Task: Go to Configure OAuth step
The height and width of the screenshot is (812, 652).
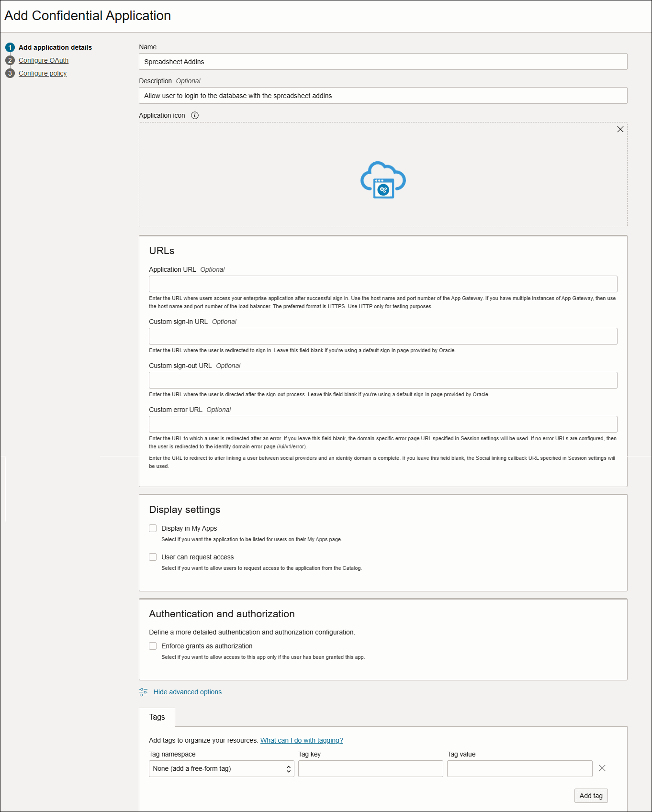Action: (44, 60)
